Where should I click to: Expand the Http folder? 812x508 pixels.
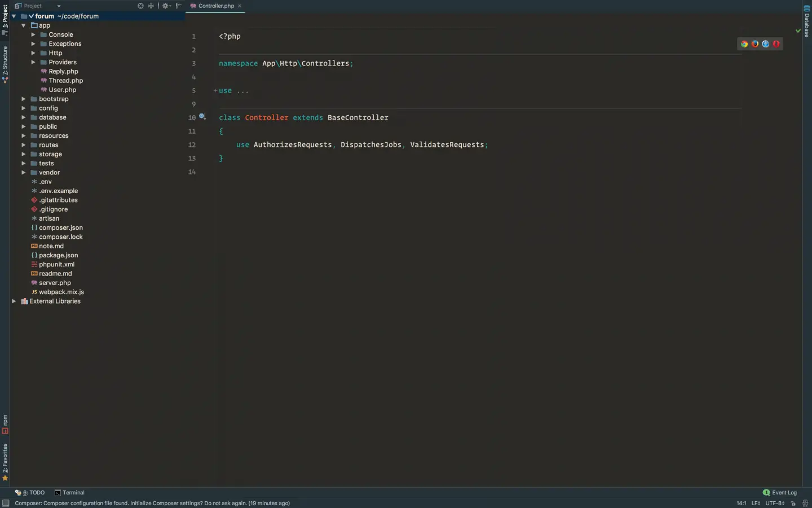coord(33,53)
